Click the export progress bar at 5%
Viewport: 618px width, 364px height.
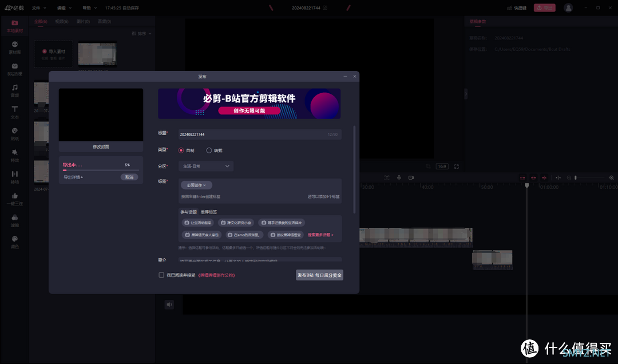(101, 170)
